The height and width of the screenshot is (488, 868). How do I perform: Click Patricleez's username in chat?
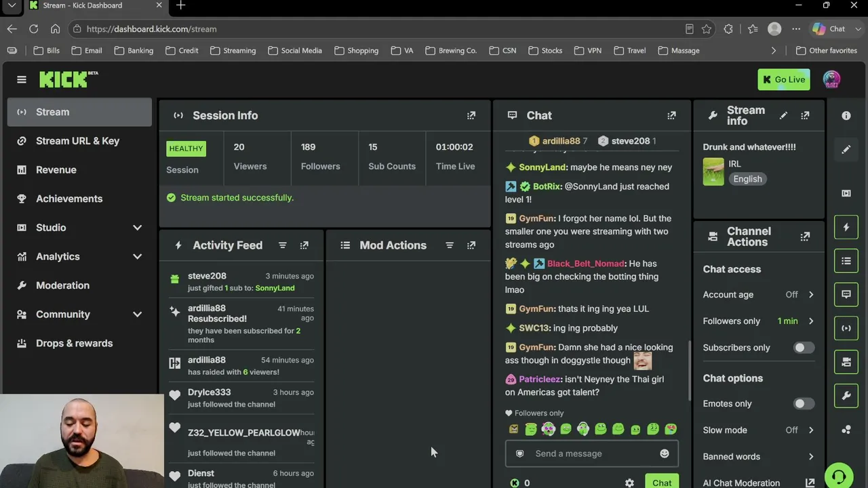click(540, 380)
